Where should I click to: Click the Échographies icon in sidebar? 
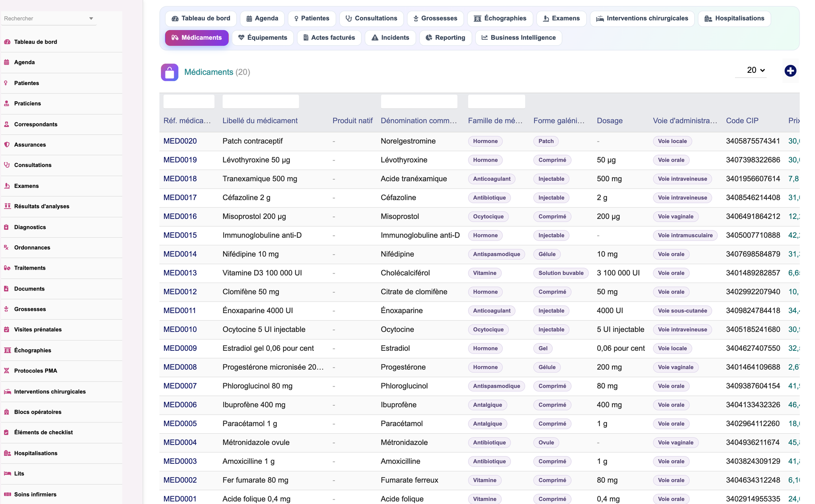7,350
